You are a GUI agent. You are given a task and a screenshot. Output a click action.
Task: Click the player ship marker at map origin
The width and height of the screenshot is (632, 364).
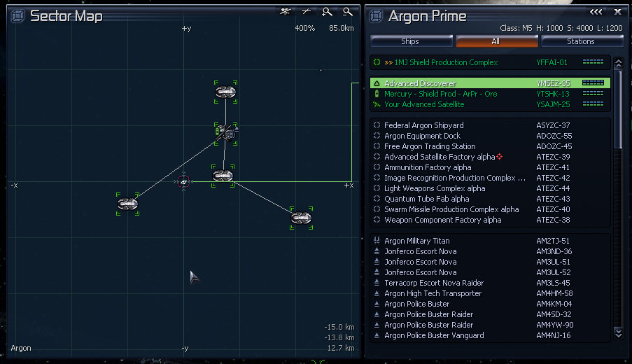(184, 182)
